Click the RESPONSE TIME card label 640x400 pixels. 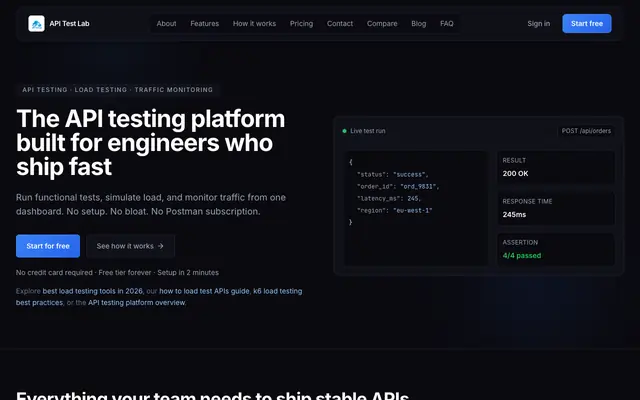(527, 201)
